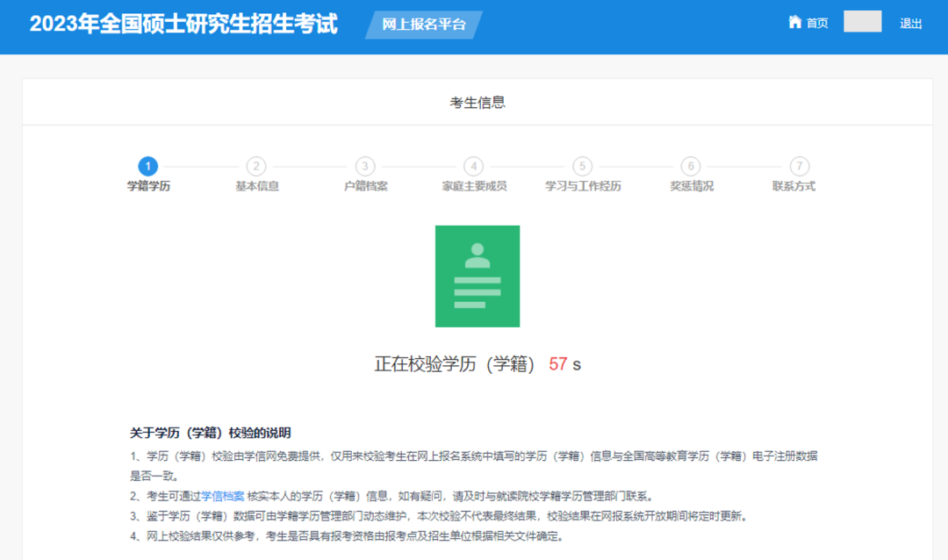Screen dimensions: 948x560
Task: Jump to the 联系方式 step label
Action: 794,186
